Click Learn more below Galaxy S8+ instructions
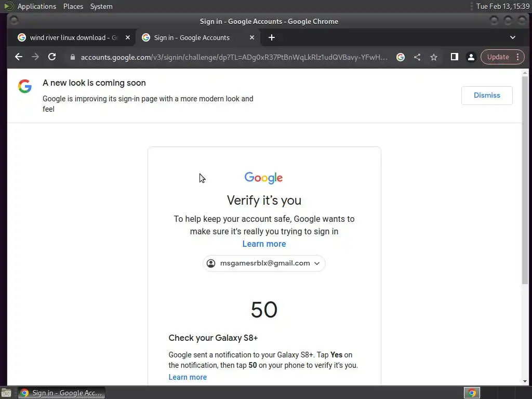This screenshot has width=532, height=399. click(x=188, y=377)
